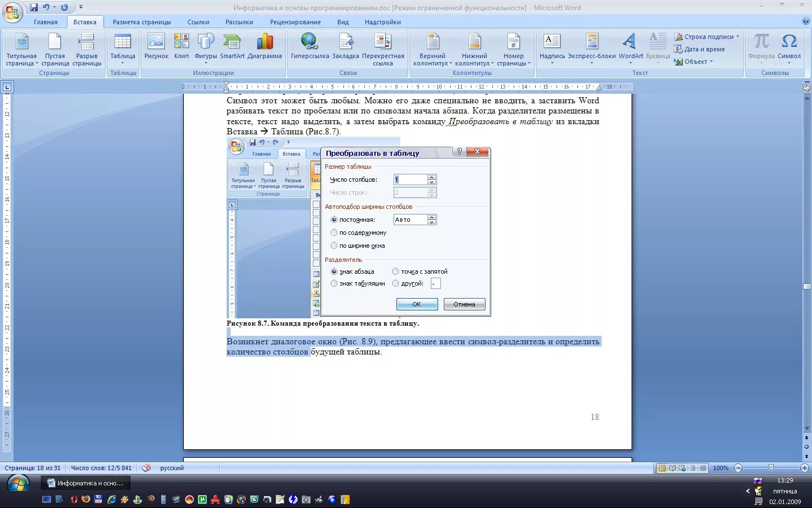
Task: Click русский language indicator in status bar
Action: coord(172,468)
